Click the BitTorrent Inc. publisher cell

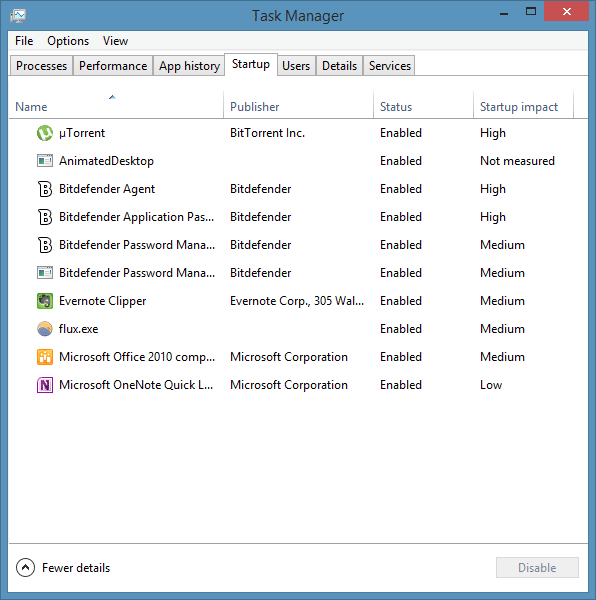pos(267,133)
